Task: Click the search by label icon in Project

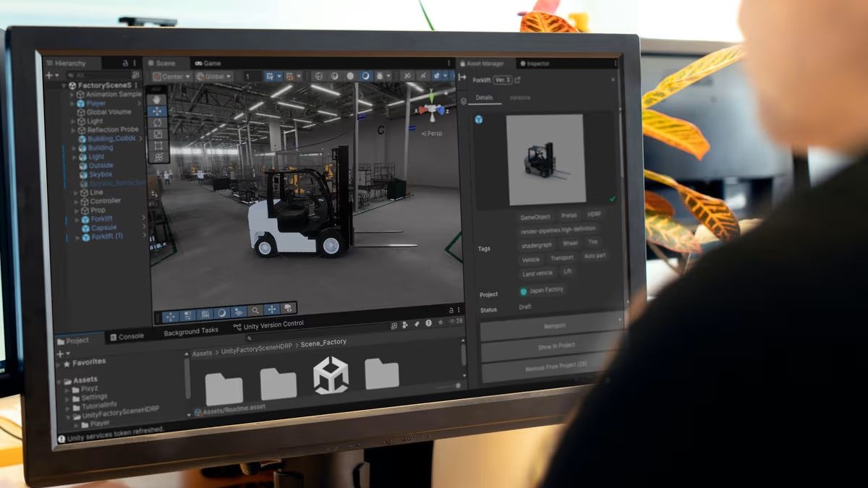Action: pyautogui.click(x=416, y=325)
